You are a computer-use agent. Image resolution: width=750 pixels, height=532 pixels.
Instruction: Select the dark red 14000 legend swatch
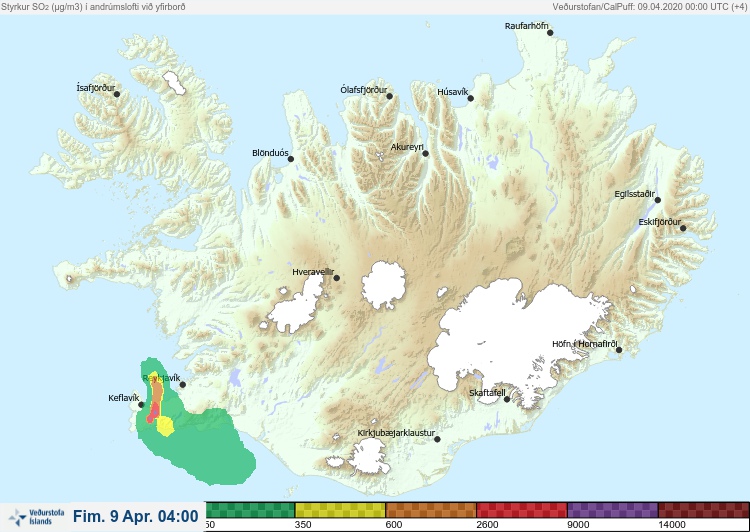(x=704, y=510)
